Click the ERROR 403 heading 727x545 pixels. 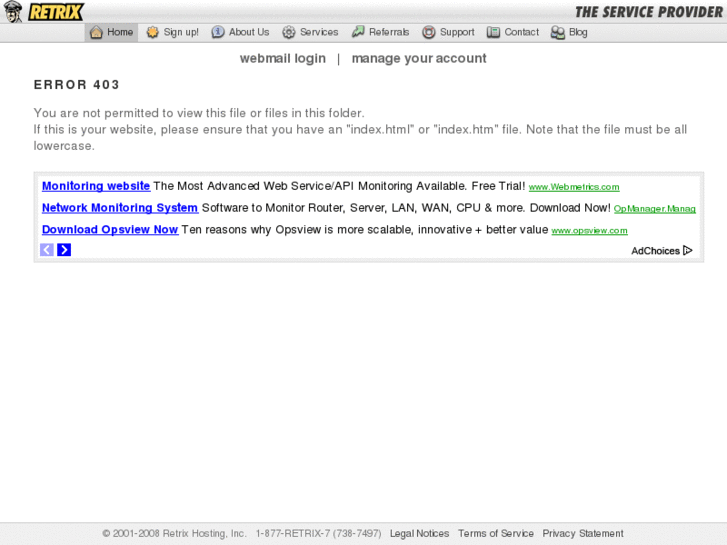[x=77, y=85]
